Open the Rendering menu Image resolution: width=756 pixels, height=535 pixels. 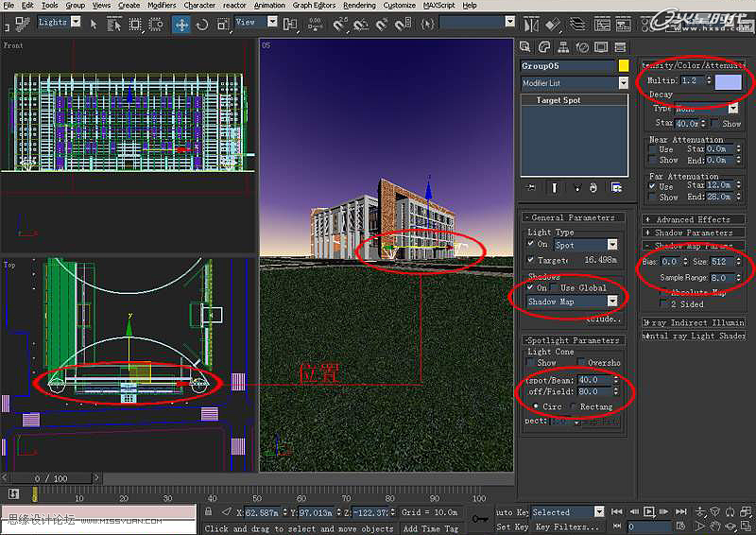tap(359, 6)
